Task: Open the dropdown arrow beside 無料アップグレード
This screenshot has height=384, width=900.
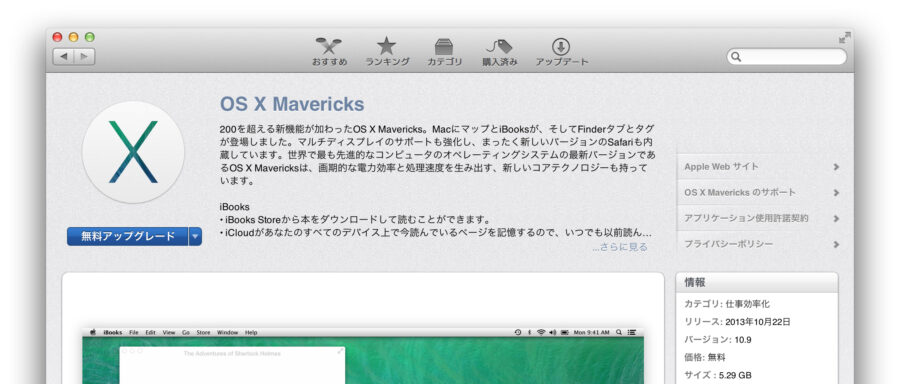Action: click(x=195, y=236)
